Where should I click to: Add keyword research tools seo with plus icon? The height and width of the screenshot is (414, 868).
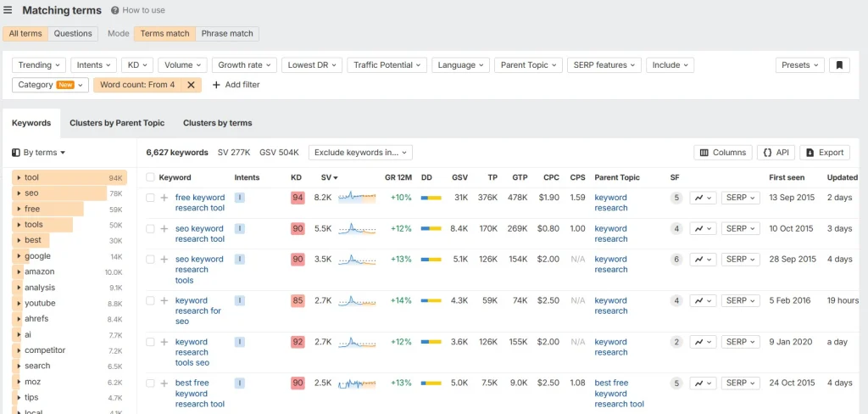point(164,342)
